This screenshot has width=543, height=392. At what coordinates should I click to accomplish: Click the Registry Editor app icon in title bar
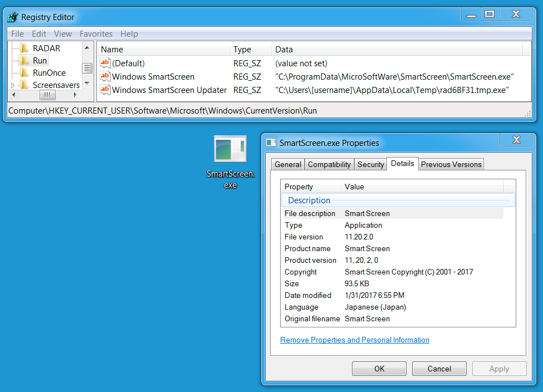point(13,17)
